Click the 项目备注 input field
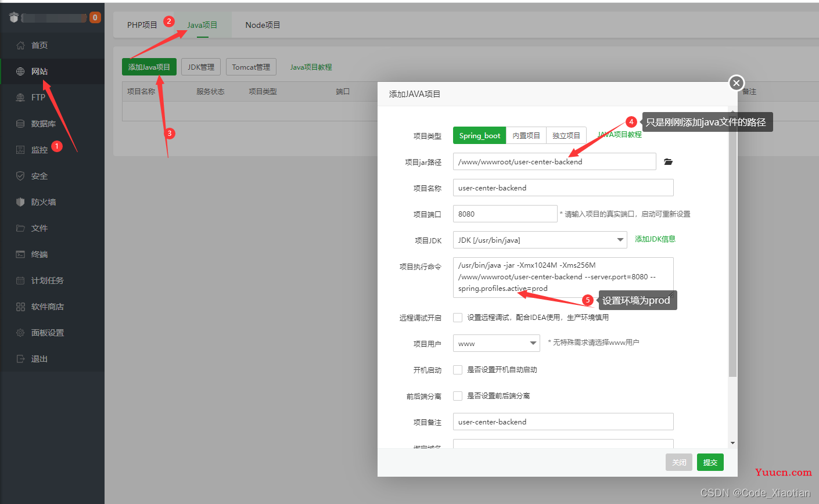The width and height of the screenshot is (819, 504). (x=563, y=422)
